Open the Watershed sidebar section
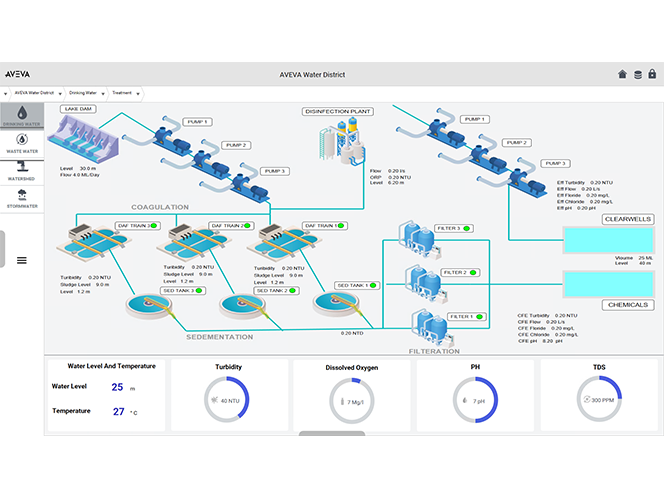Screen dimensions: 664x498 21,168
